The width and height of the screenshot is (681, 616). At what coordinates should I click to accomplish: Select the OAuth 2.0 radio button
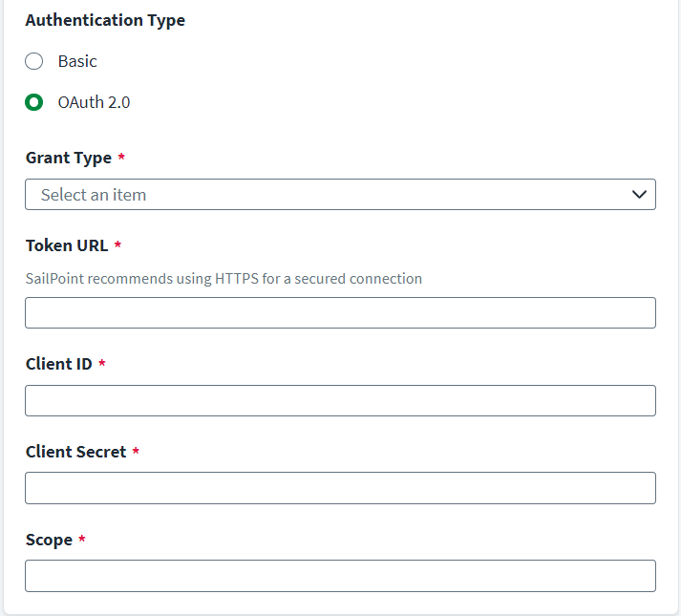pos(34,102)
